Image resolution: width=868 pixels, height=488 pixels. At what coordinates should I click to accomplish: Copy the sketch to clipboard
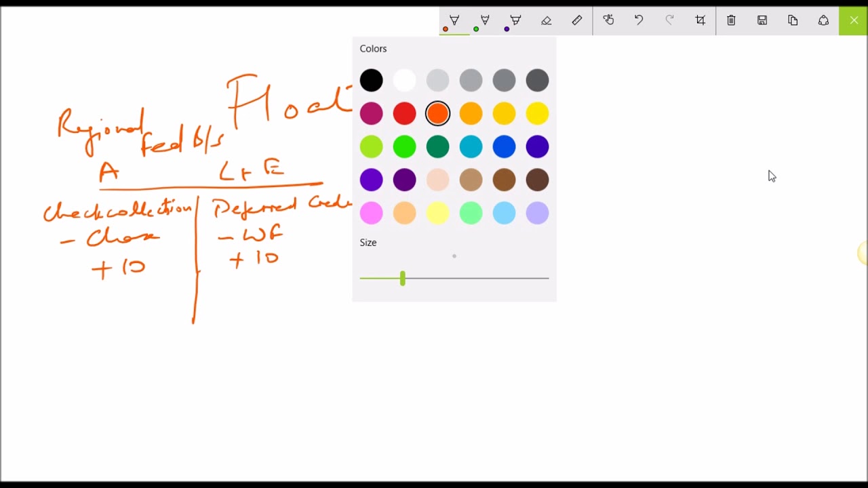click(793, 21)
